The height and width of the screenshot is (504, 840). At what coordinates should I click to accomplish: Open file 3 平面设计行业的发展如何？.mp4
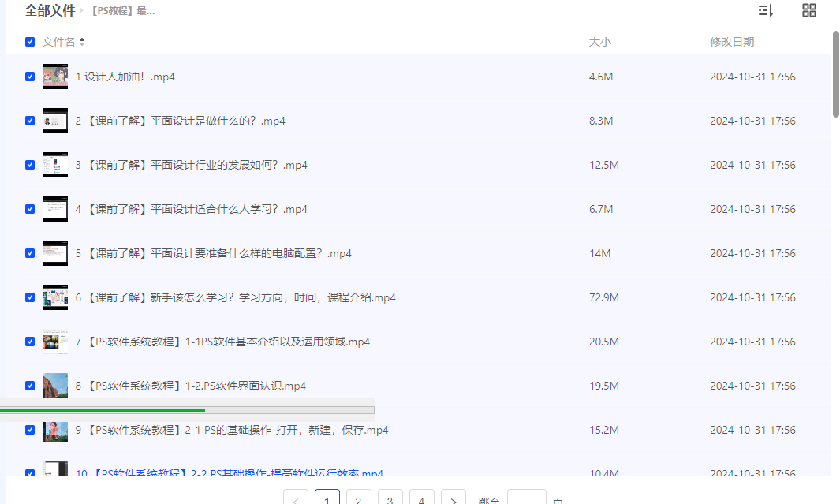(191, 165)
